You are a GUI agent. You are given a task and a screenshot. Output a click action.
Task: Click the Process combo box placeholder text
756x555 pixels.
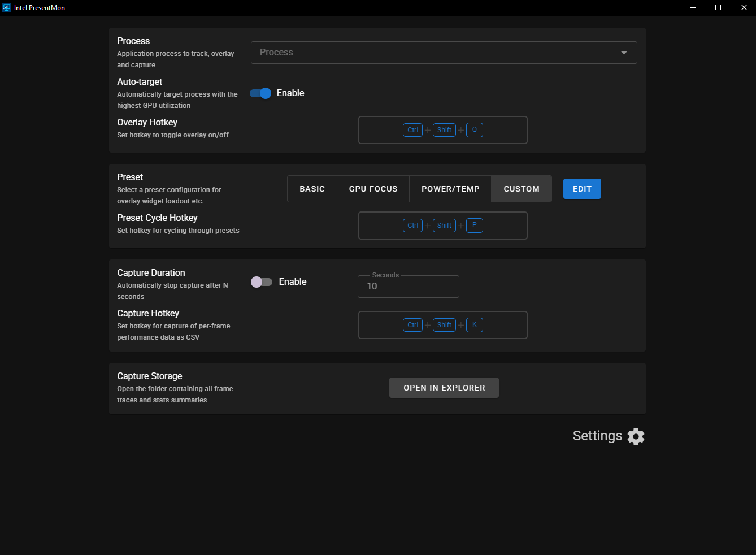coord(276,52)
